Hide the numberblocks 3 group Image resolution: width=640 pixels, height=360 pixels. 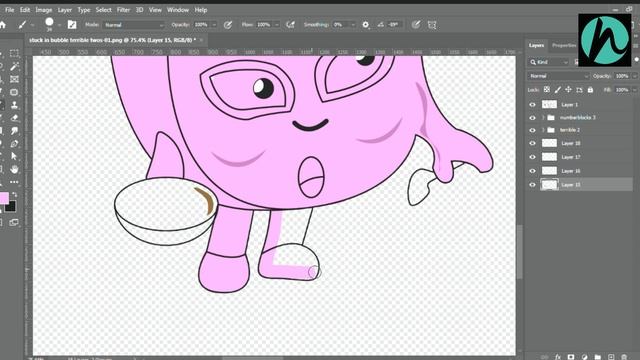click(x=532, y=118)
